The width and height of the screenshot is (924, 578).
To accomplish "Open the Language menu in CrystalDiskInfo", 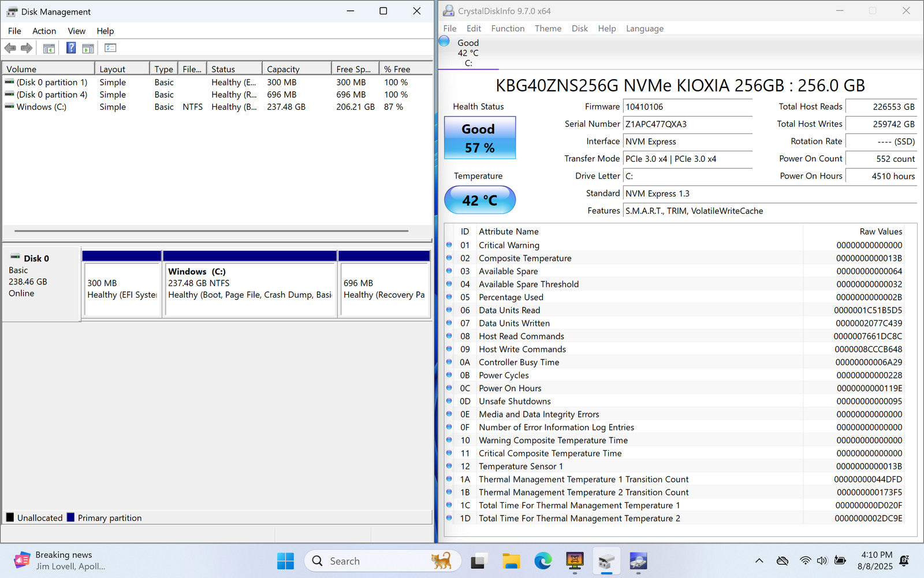I will coord(644,28).
